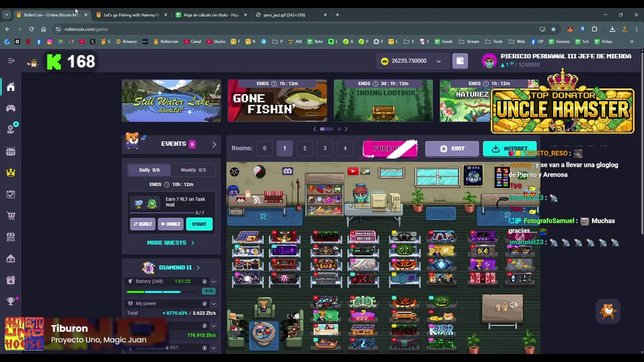644x362 pixels.
Task: Click the sidebar chest icon below rewards
Action: [x=11, y=151]
